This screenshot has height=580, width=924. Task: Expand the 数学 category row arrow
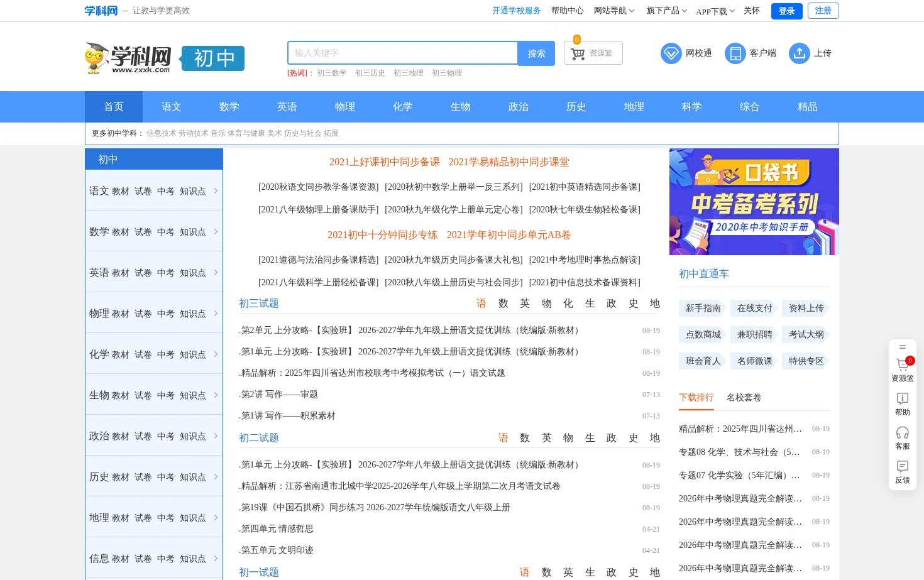(216, 231)
